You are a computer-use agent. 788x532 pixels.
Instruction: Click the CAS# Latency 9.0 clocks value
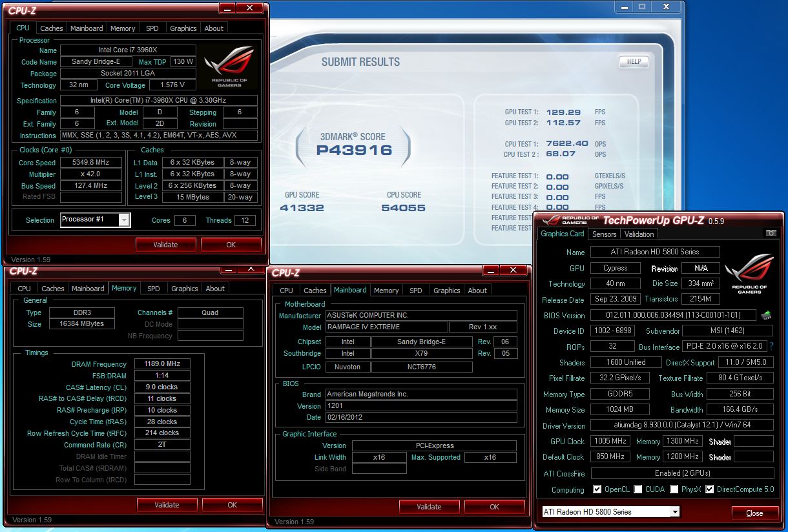pos(162,387)
